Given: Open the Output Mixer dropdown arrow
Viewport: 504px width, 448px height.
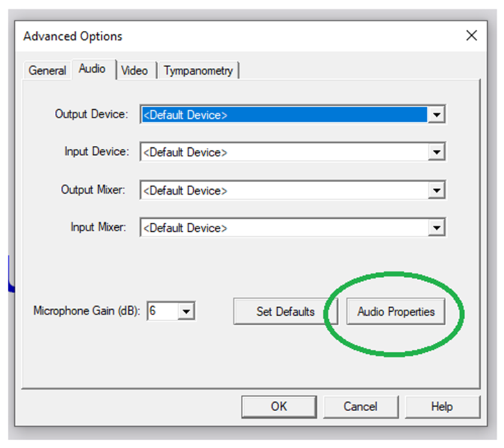Looking at the screenshot, I should tap(437, 191).
